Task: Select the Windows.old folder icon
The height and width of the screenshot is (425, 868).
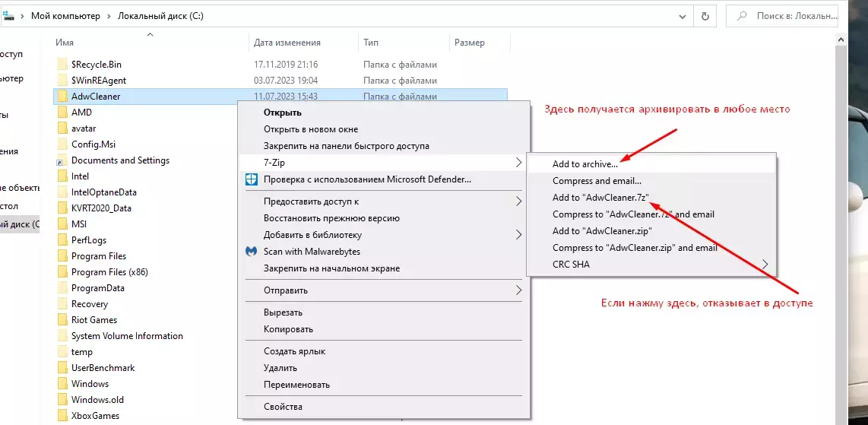Action: [62, 400]
